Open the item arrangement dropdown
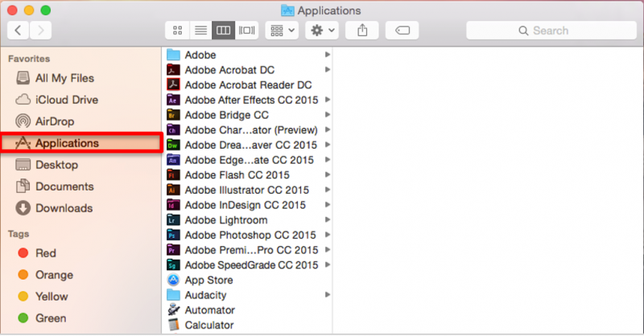This screenshot has width=644, height=336. (282, 31)
